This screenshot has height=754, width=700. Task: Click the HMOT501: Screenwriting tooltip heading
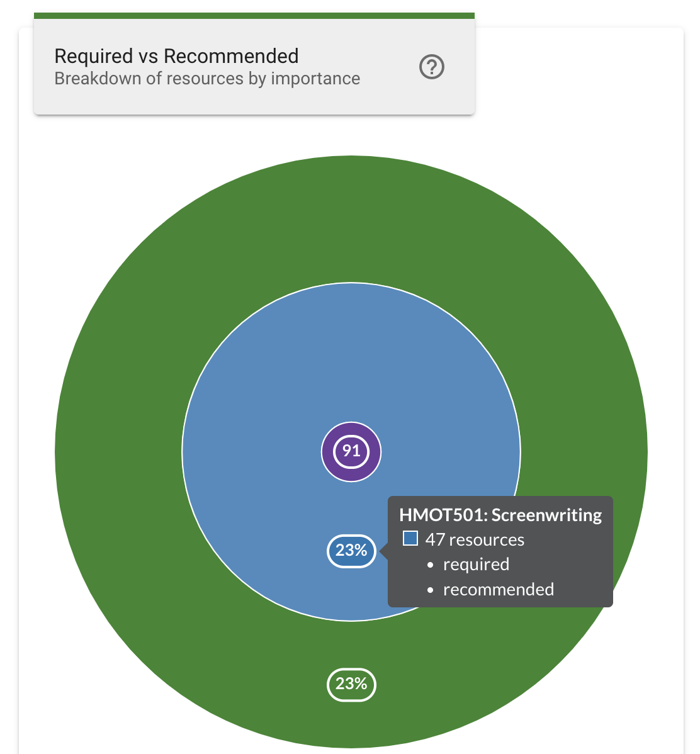[x=500, y=515]
